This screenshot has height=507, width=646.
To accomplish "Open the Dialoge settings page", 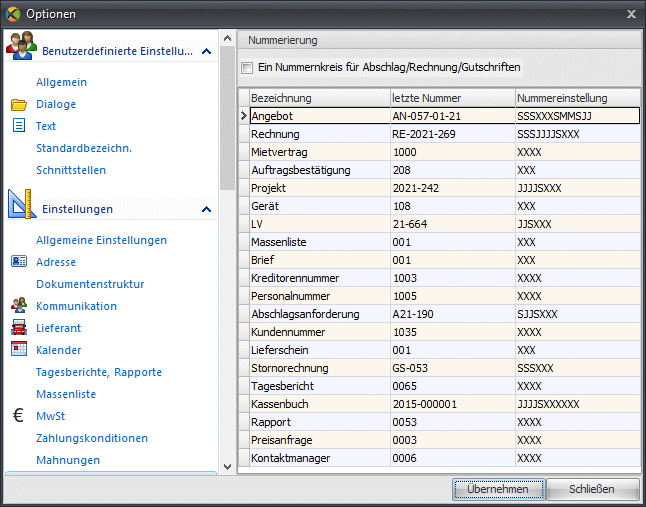I will [x=56, y=104].
